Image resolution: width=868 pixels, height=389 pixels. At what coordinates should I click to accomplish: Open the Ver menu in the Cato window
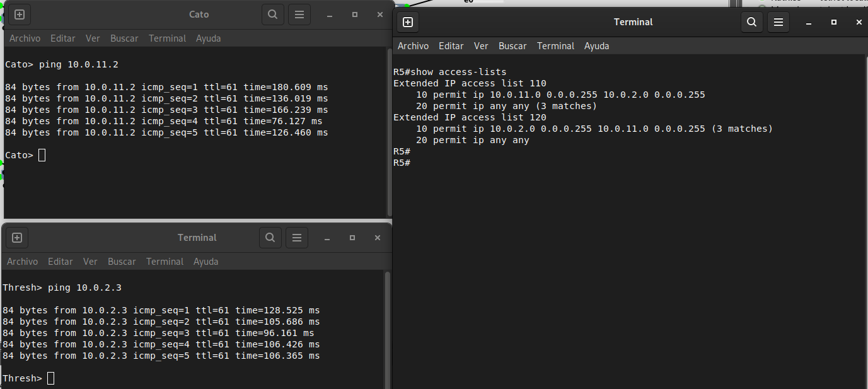click(x=93, y=38)
